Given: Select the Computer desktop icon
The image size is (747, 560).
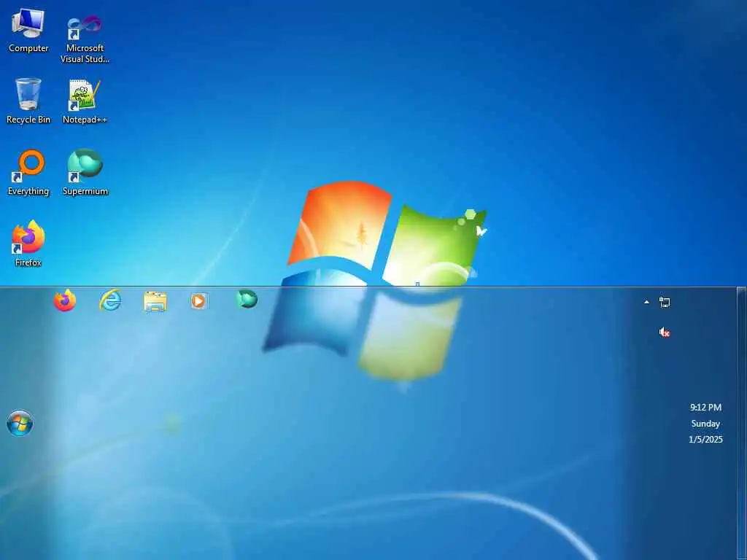Looking at the screenshot, I should pos(28,31).
